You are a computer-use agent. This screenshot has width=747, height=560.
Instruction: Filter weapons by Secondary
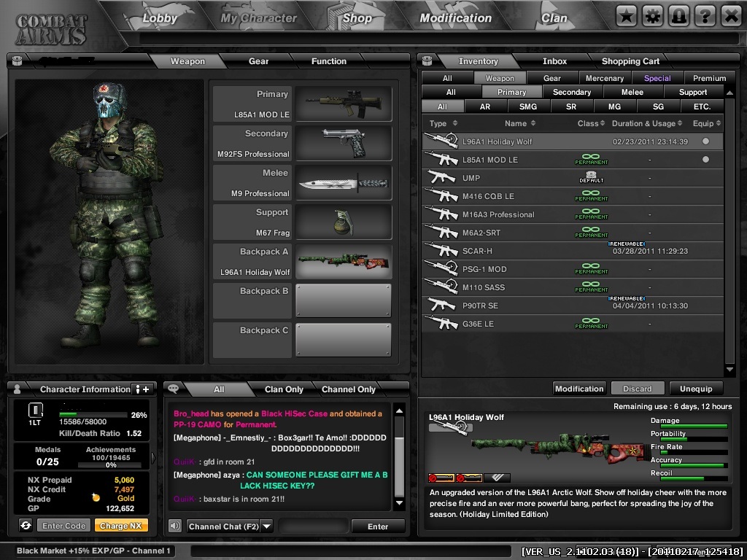tap(572, 92)
